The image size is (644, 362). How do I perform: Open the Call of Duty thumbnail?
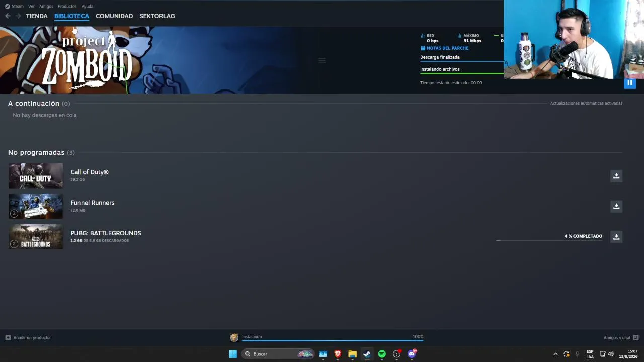[36, 176]
